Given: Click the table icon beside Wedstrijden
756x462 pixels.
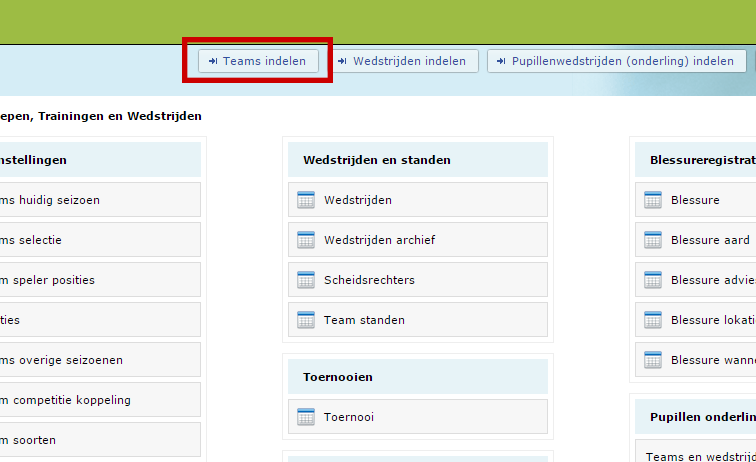Looking at the screenshot, I should [x=306, y=200].
